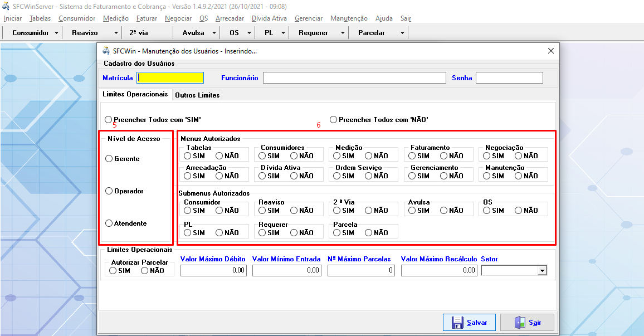
Task: Choose Preencher Todos com 'SIM' option
Action: [x=109, y=120]
